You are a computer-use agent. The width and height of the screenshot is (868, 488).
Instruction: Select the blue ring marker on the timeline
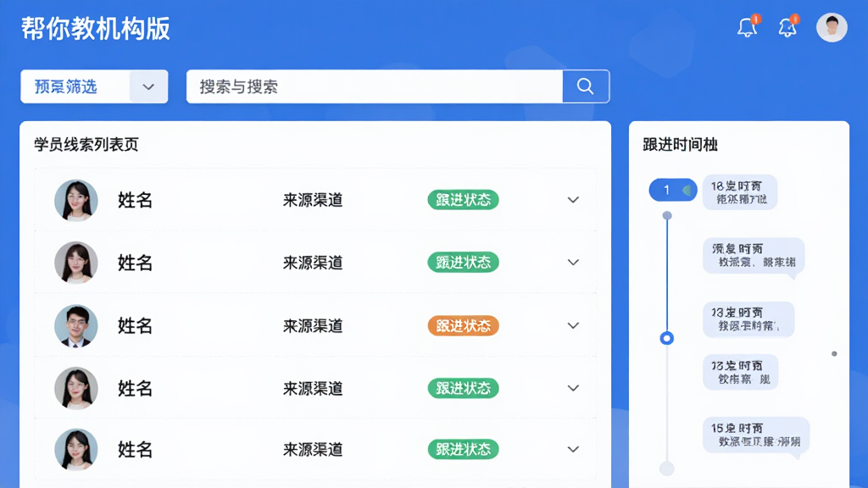[x=667, y=338]
